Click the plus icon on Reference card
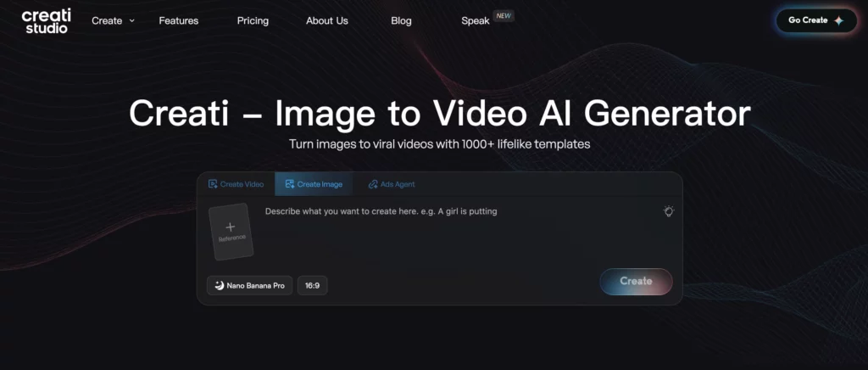This screenshot has height=370, width=868. [231, 227]
